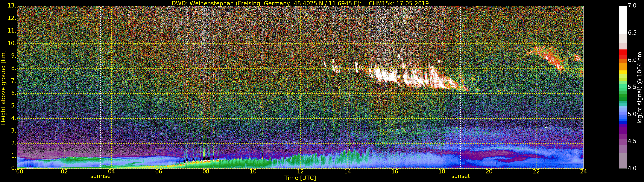Click the white sunrise dotted vertical line

pyautogui.click(x=100, y=87)
